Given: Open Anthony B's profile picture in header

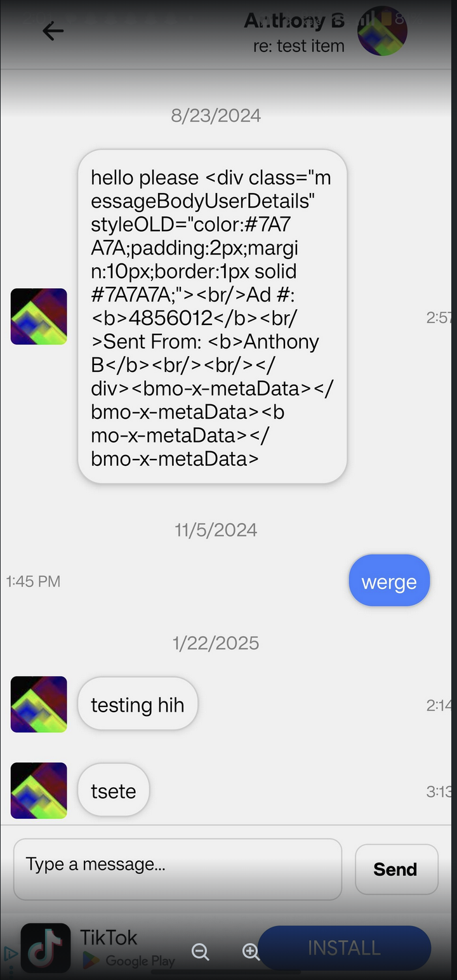Looking at the screenshot, I should (381, 31).
